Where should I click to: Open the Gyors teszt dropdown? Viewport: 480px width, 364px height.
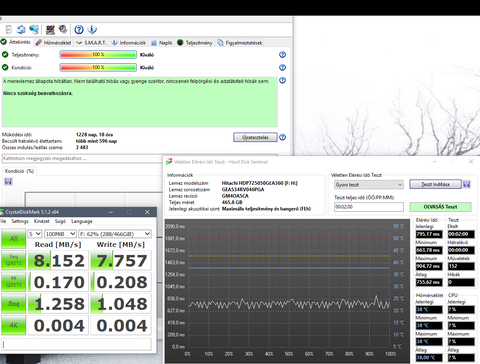click(x=369, y=185)
